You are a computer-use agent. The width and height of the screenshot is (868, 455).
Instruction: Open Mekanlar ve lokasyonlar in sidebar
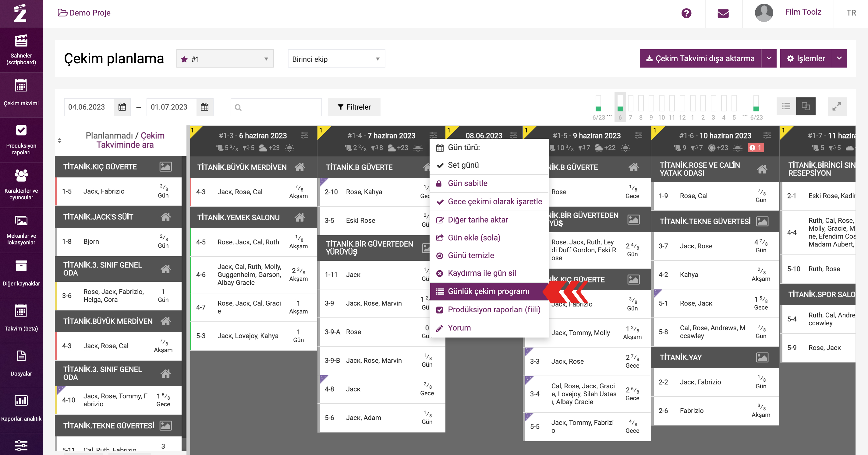click(21, 230)
